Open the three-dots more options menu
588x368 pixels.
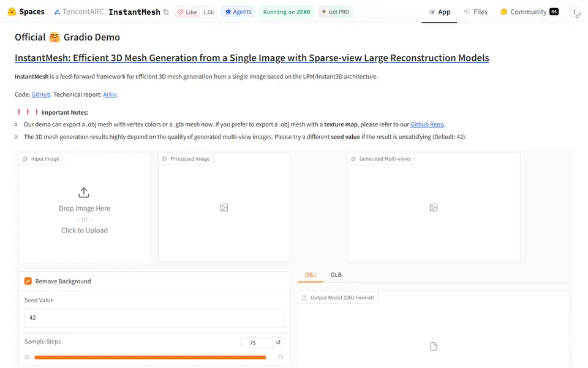(575, 12)
